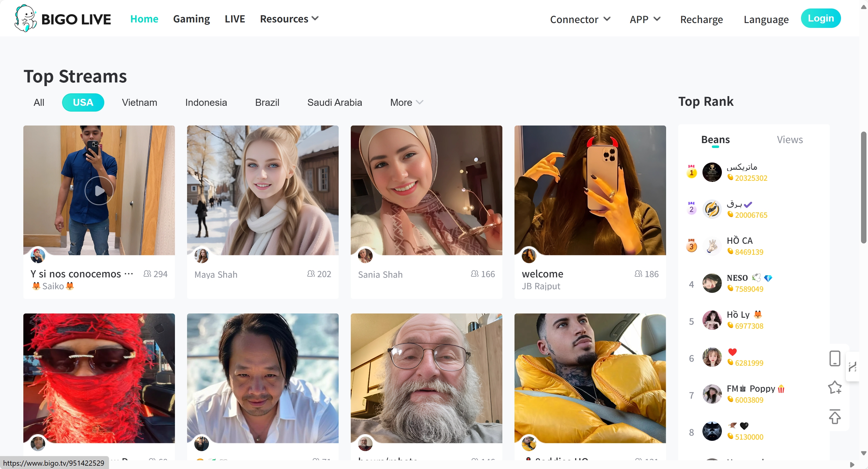Click the bean count 8469139
868x469 pixels.
[x=749, y=252]
